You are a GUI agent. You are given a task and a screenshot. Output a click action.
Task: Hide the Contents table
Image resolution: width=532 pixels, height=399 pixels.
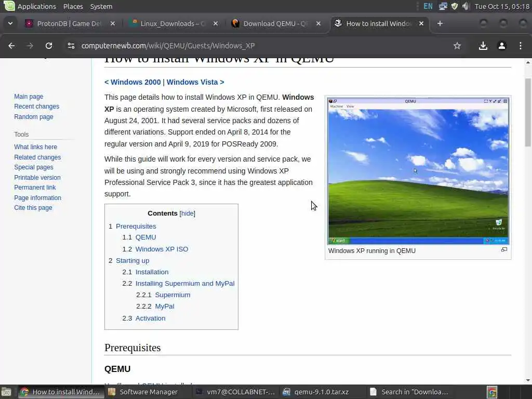click(x=187, y=214)
